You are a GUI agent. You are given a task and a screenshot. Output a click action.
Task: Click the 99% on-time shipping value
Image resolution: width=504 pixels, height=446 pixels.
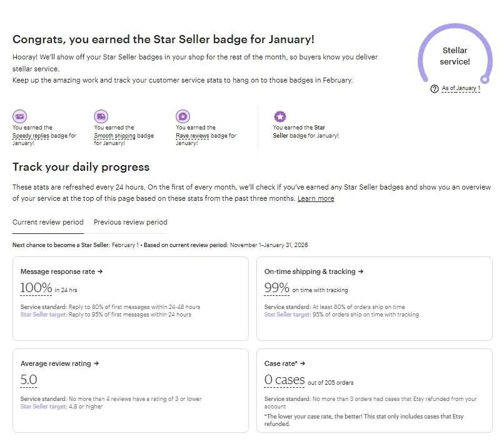(277, 288)
